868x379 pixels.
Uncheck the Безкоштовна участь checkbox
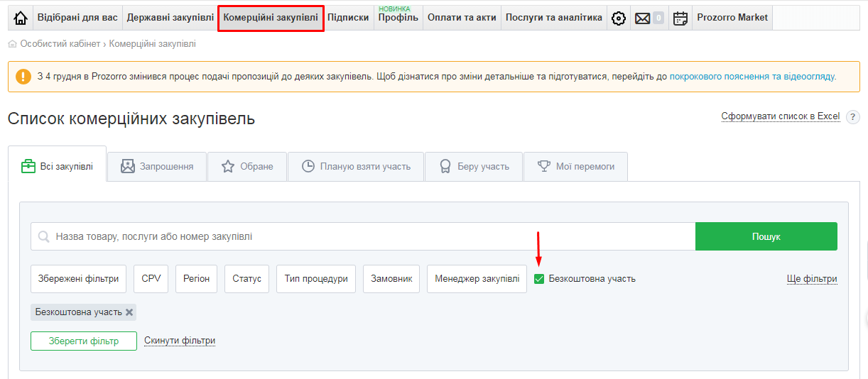point(539,279)
